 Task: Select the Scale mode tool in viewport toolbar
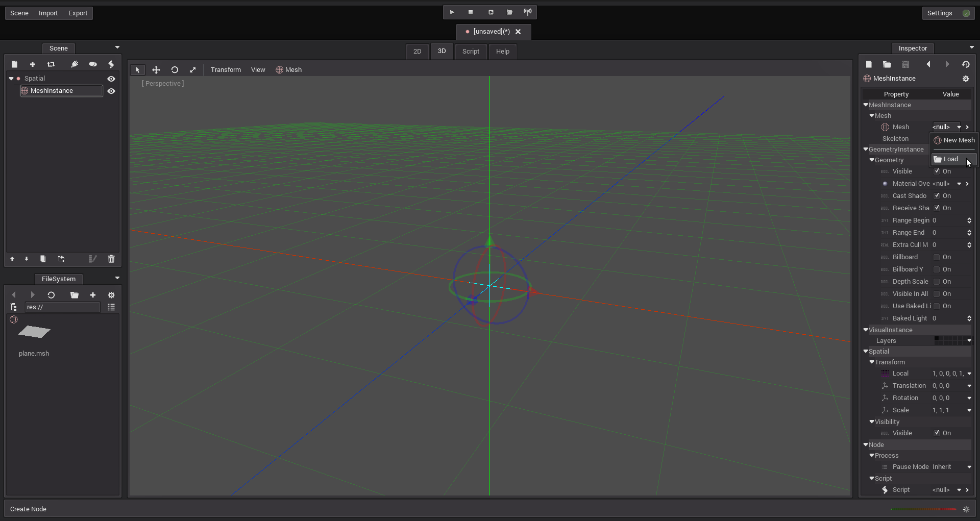[x=193, y=70]
